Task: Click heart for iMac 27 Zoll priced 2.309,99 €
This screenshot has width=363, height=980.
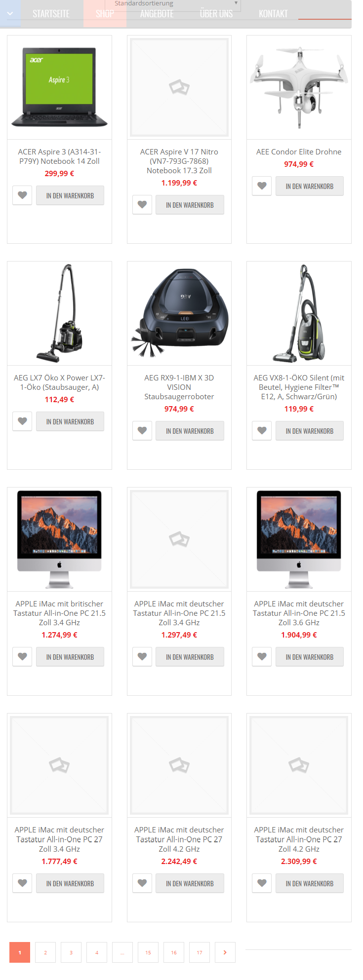Action: click(262, 883)
